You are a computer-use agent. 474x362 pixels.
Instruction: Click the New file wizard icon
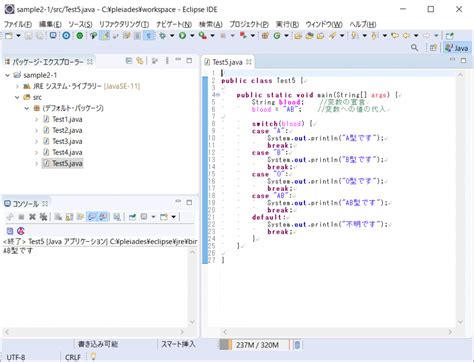(x=9, y=35)
